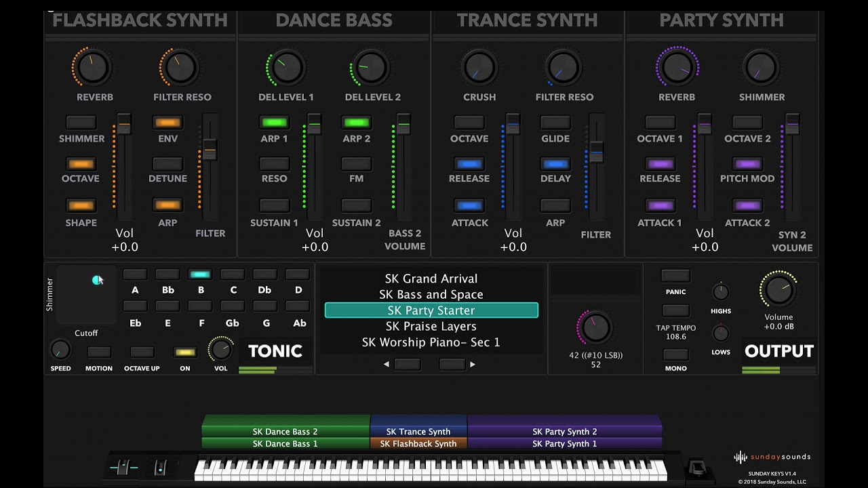This screenshot has width=868, height=488.
Task: Select the tonic key G button
Action: pyautogui.click(x=265, y=307)
